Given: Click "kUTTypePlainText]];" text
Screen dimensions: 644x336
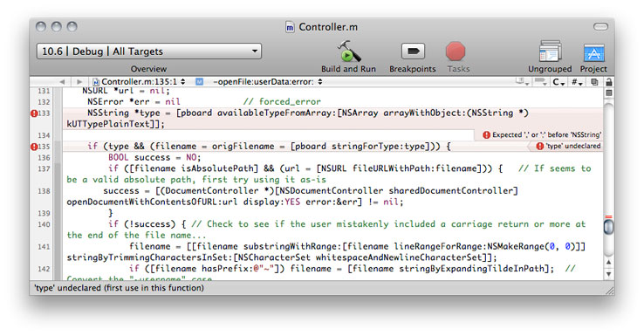Looking at the screenshot, I should [115, 124].
